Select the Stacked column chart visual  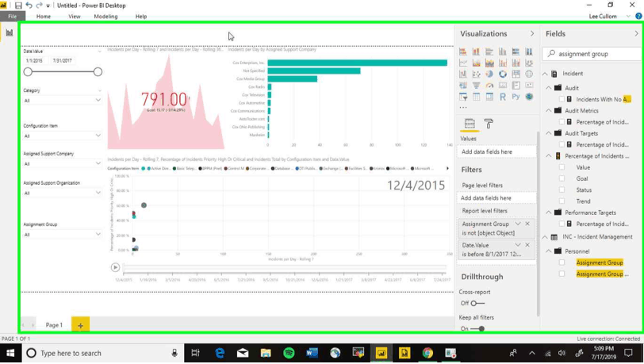click(x=476, y=52)
